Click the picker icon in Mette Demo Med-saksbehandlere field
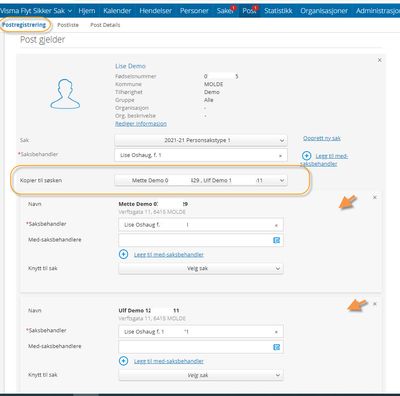 coord(276,240)
